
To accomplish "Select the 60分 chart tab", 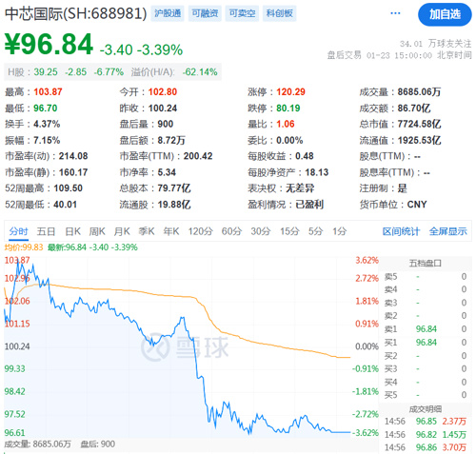I will [x=231, y=231].
